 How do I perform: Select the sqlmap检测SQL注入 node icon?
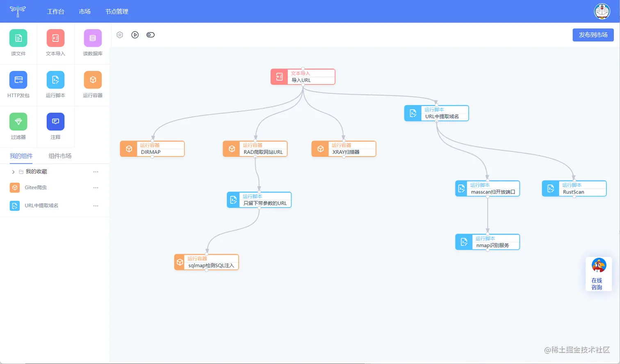[x=180, y=262]
